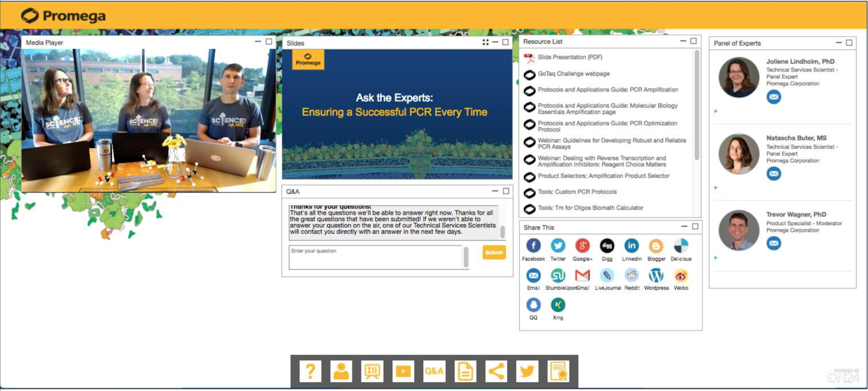Open the speaker bio person icon in dock
This screenshot has height=391, width=868.
[x=341, y=371]
